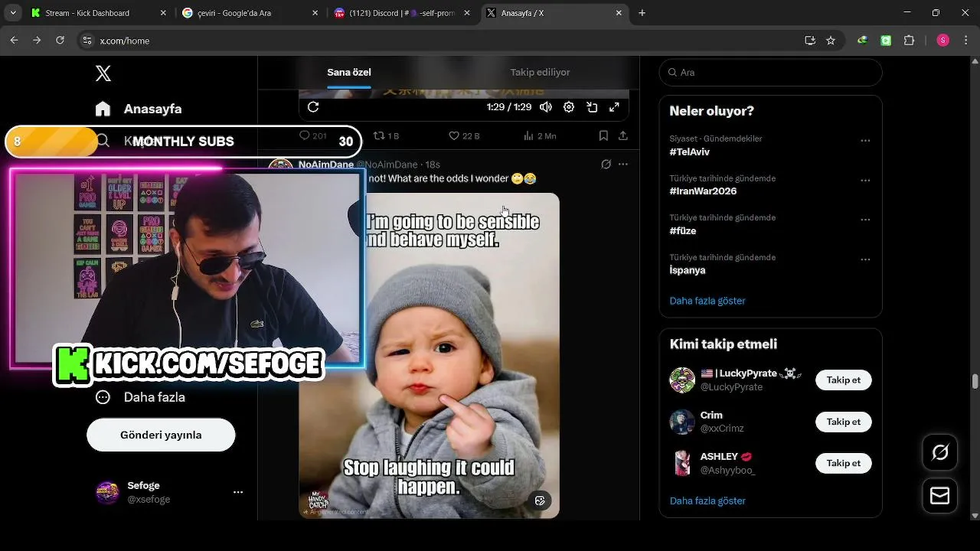
Task: Click Grok icon on NoAimDane post
Action: click(x=606, y=164)
